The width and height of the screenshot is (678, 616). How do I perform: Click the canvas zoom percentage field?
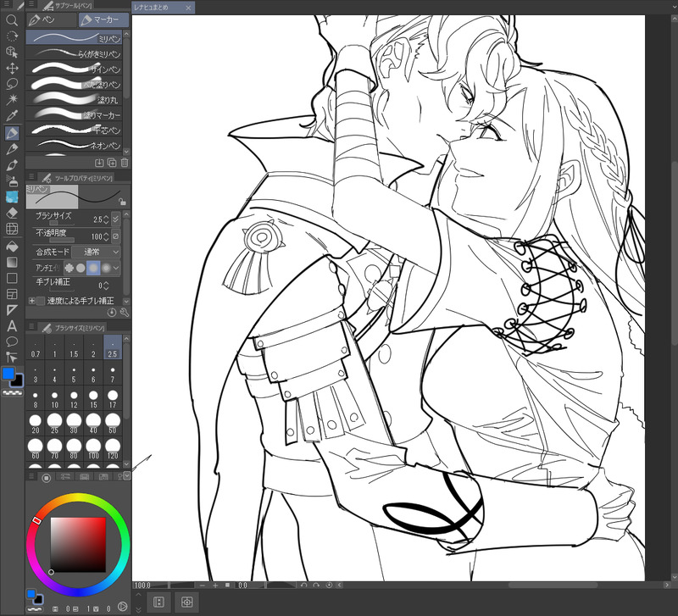pos(150,585)
